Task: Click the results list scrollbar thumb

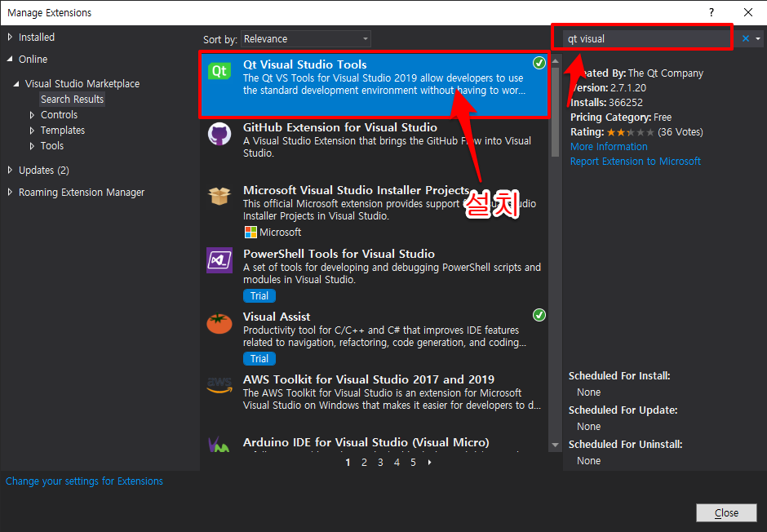Action: pos(555,112)
